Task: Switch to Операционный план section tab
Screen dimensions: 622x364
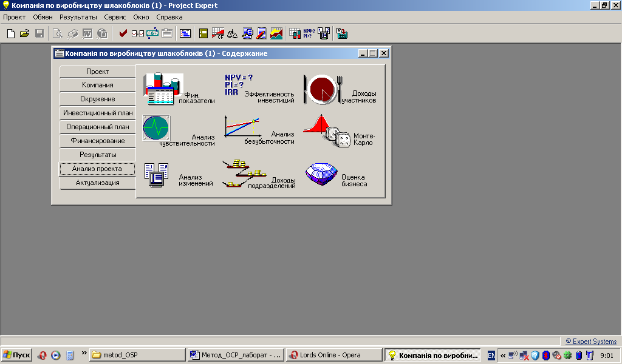Action: (98, 127)
